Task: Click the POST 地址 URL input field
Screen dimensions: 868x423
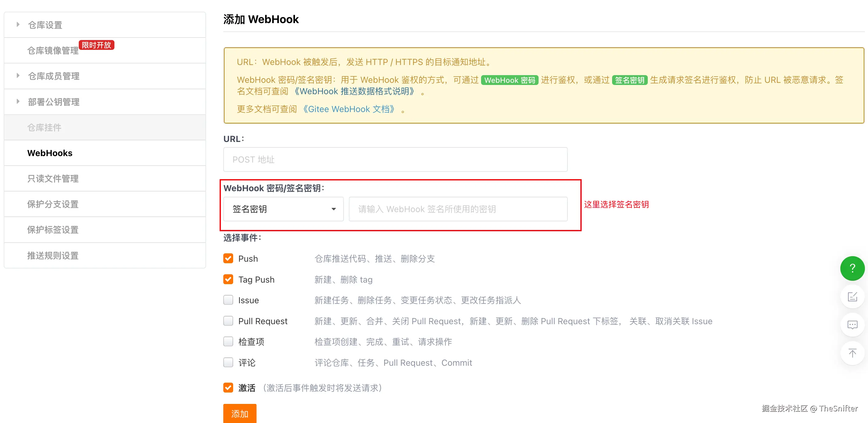Action: tap(395, 159)
